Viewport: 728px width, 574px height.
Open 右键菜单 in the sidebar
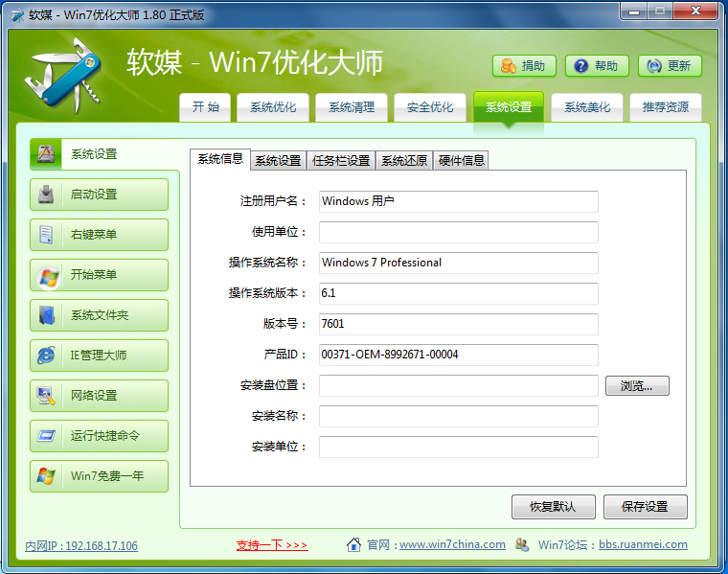coord(99,235)
